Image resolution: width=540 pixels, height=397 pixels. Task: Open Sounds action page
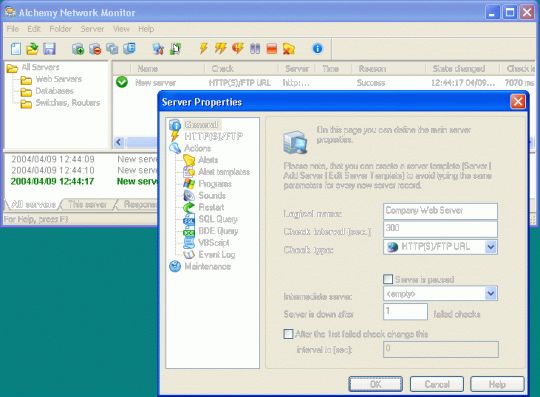212,196
